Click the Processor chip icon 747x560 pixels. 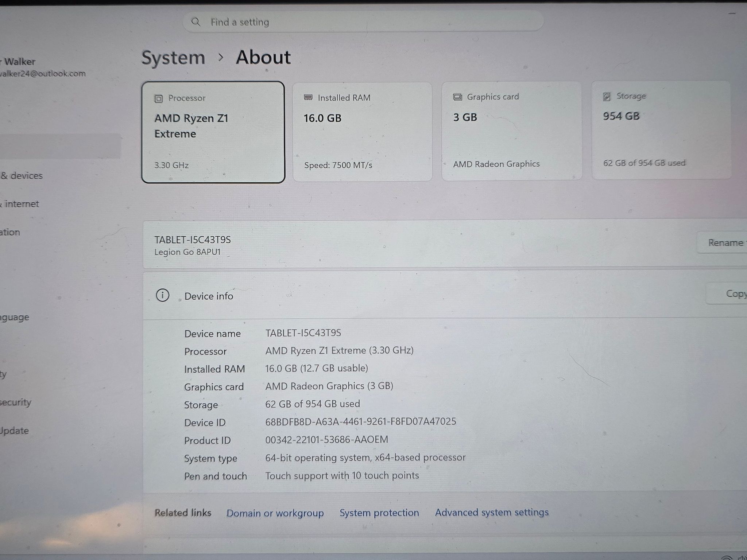[159, 98]
